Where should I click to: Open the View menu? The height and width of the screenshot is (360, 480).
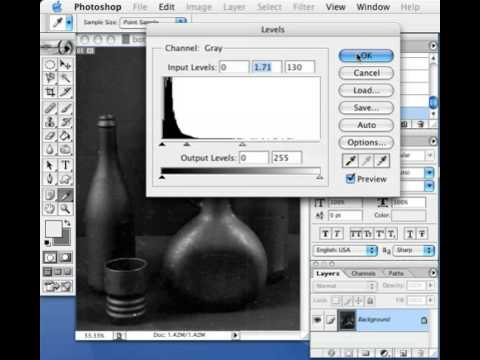pyautogui.click(x=335, y=7)
